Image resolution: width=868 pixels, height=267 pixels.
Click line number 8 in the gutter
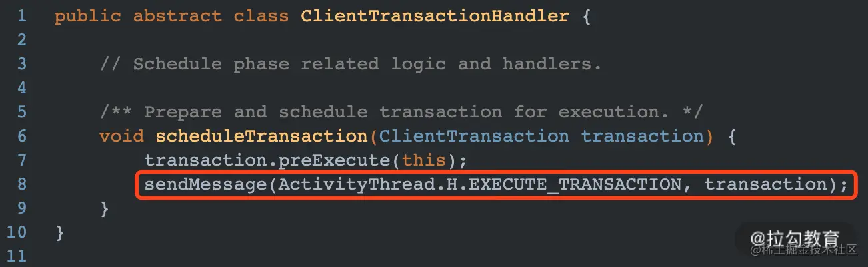[x=22, y=184]
